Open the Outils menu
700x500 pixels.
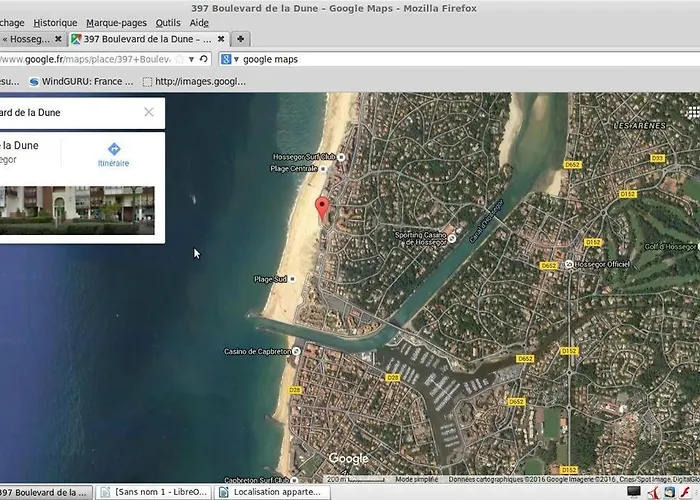coord(168,22)
